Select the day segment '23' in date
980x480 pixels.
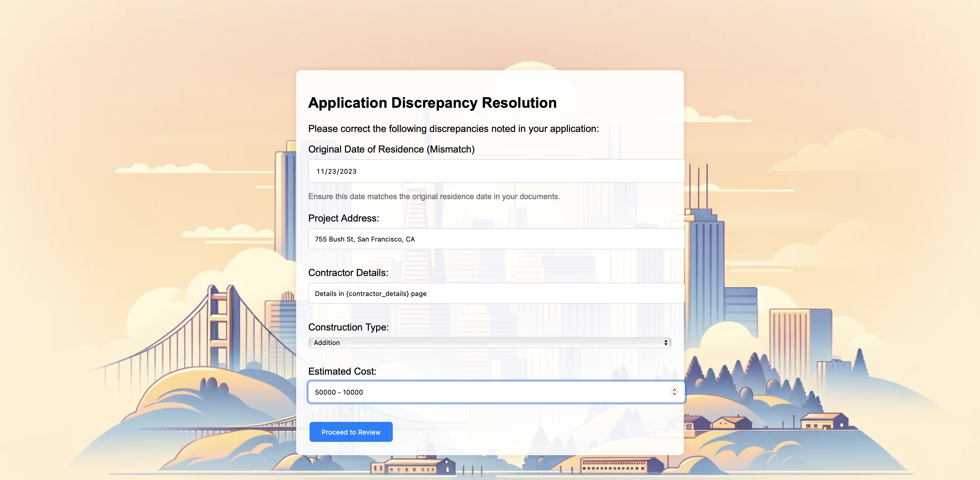332,171
